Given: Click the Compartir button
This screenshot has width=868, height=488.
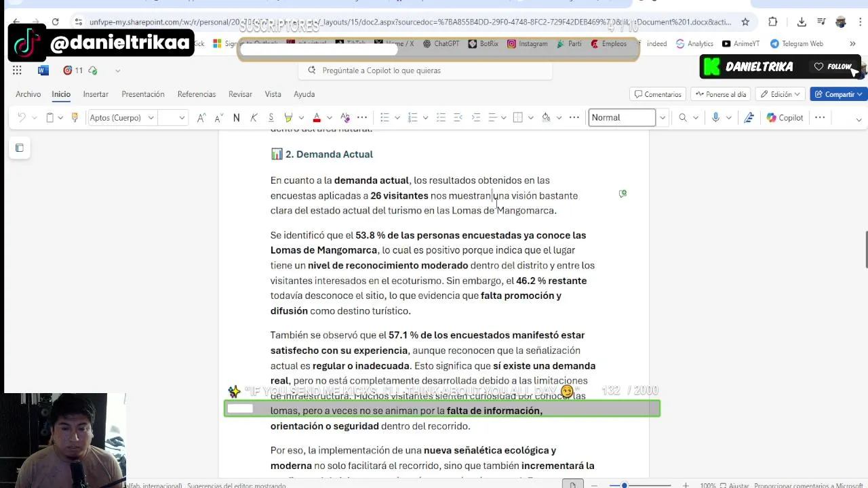Looking at the screenshot, I should pyautogui.click(x=838, y=94).
